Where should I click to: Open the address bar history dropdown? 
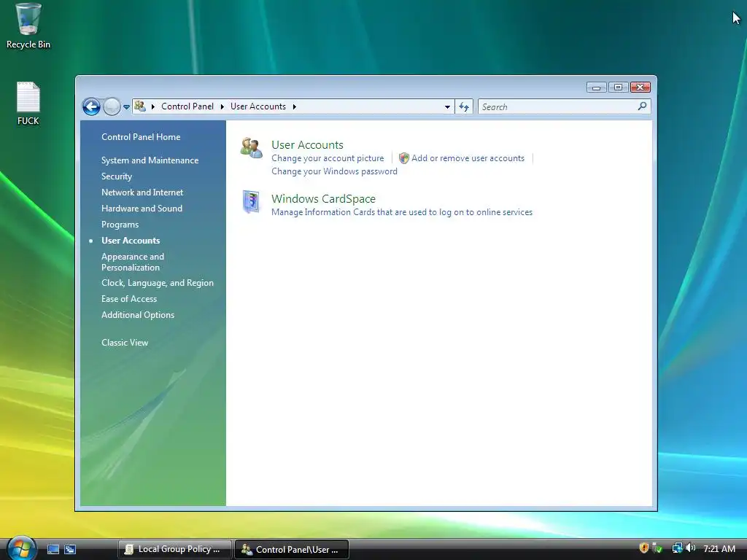point(447,106)
